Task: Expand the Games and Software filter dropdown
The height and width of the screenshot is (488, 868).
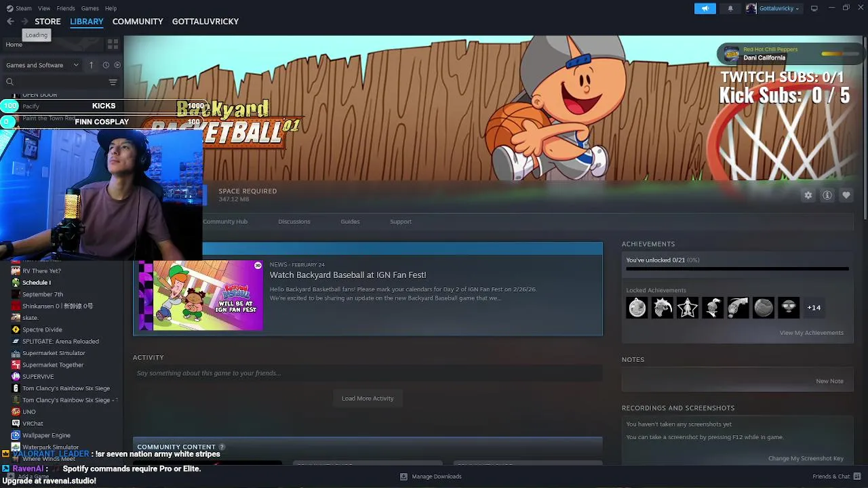Action: (42, 65)
